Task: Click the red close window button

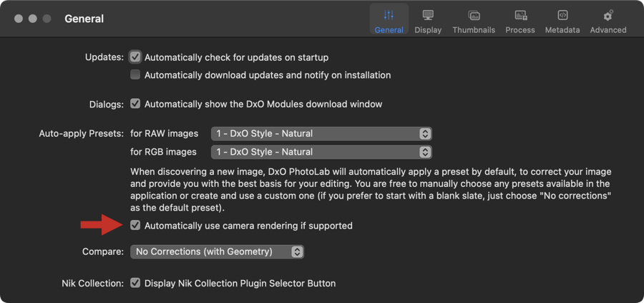Action: 19,19
